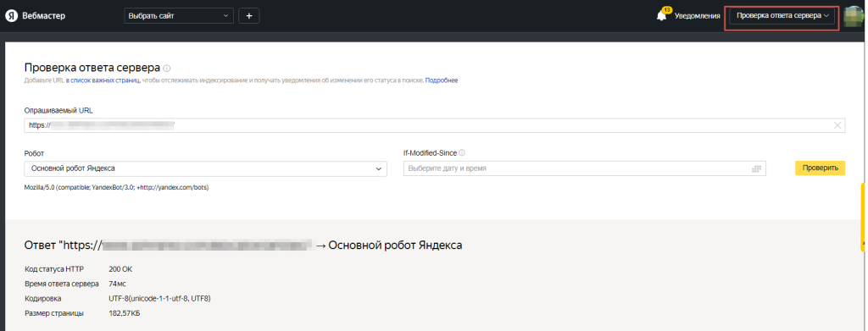Image resolution: width=868 pixels, height=331 pixels.
Task: Open the Робот selection dropdown
Action: click(205, 168)
